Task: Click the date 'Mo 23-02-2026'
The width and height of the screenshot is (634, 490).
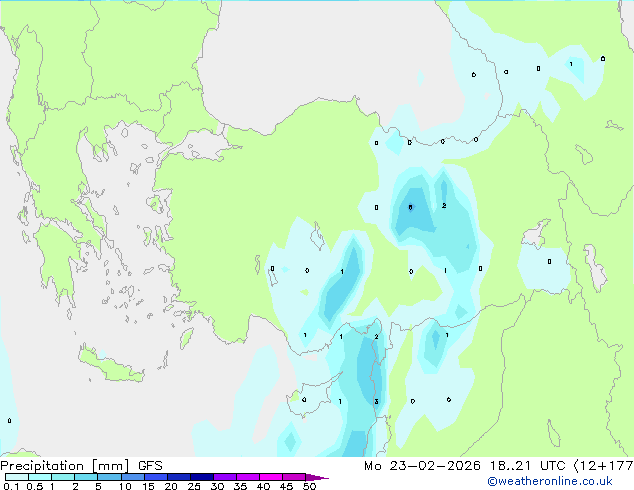Action: point(422,466)
